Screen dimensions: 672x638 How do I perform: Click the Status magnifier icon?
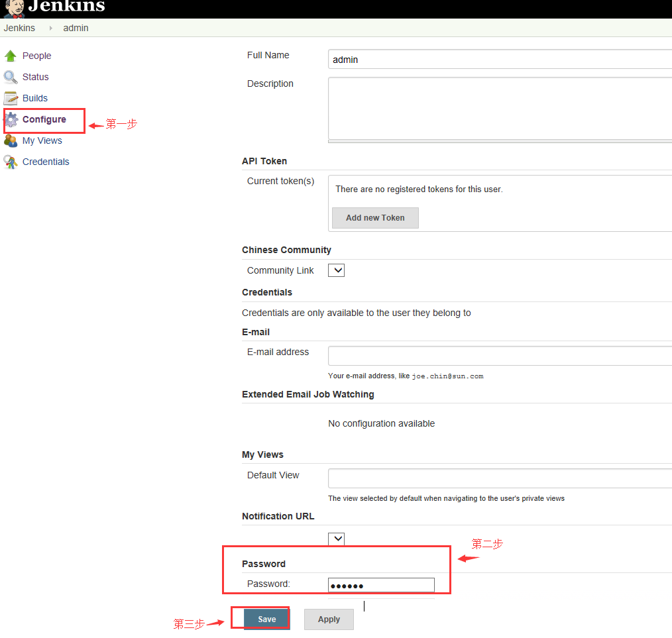[x=11, y=78]
